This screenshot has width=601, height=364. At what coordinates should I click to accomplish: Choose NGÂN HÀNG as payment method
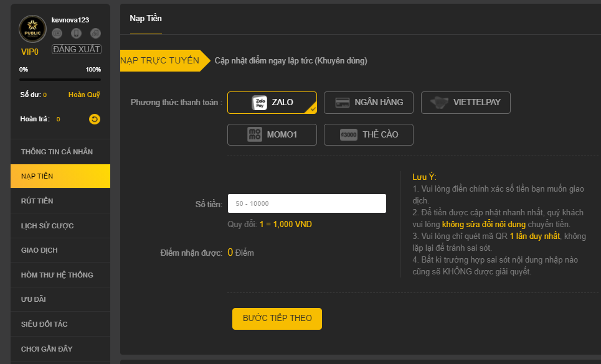(x=369, y=103)
